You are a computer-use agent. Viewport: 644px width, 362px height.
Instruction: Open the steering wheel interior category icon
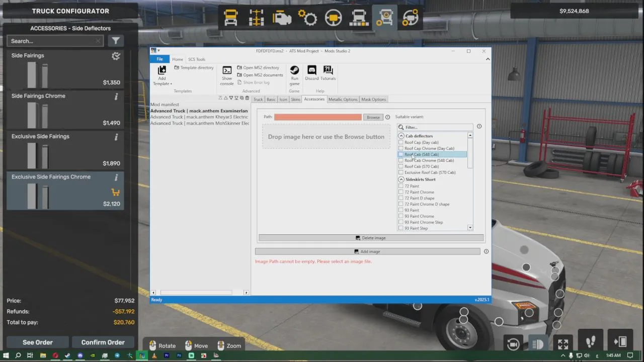[333, 18]
